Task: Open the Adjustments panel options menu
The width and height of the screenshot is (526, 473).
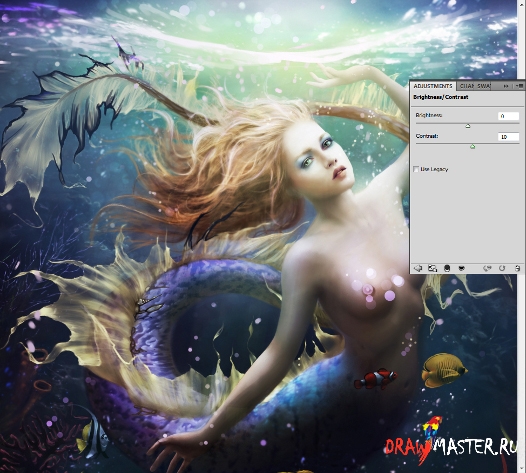Action: tap(520, 86)
